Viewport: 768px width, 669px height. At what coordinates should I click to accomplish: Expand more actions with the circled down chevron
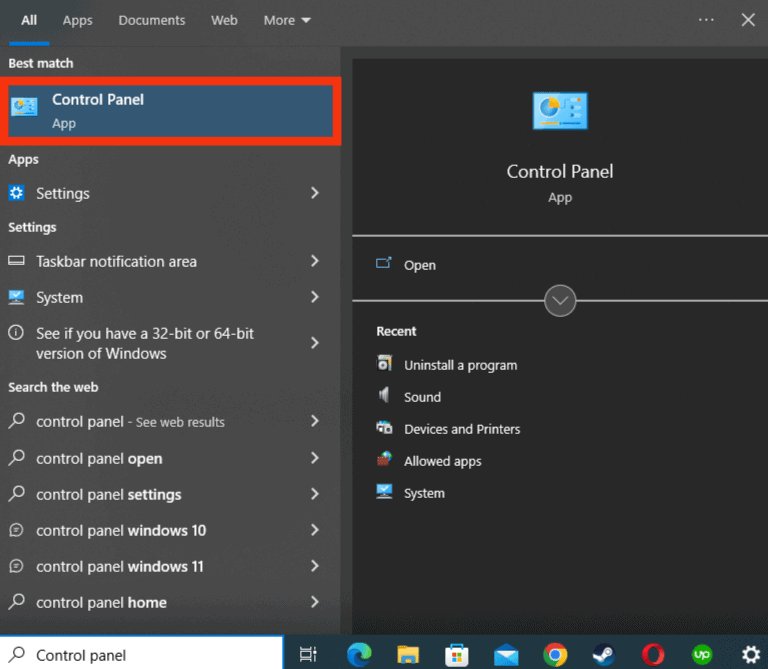(560, 300)
